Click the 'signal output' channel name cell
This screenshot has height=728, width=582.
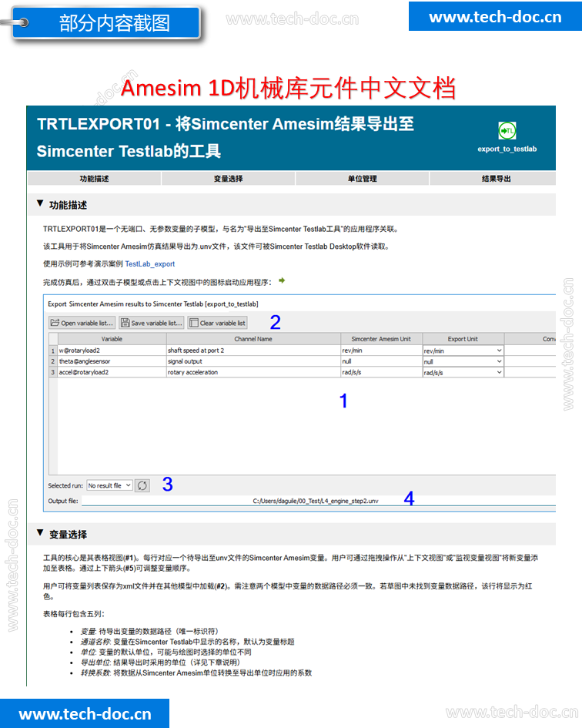pos(253,361)
